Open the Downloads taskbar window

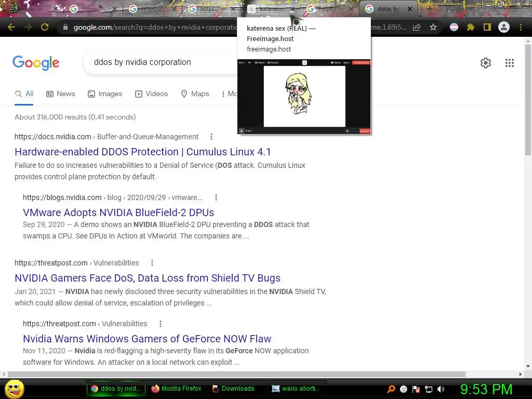[x=237, y=389]
